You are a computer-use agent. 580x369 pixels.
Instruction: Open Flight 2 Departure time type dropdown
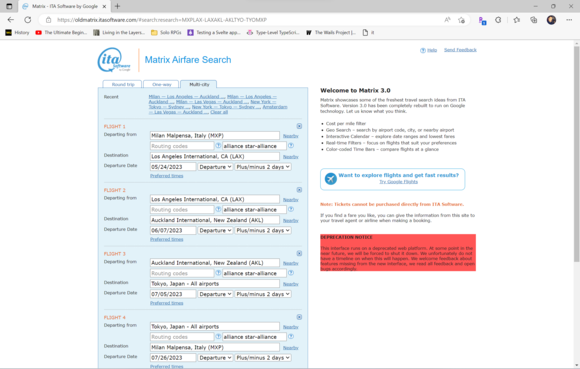[215, 230]
